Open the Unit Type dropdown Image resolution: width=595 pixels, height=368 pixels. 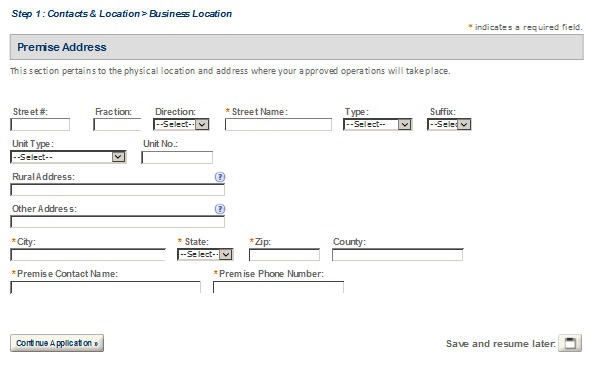(x=68, y=157)
